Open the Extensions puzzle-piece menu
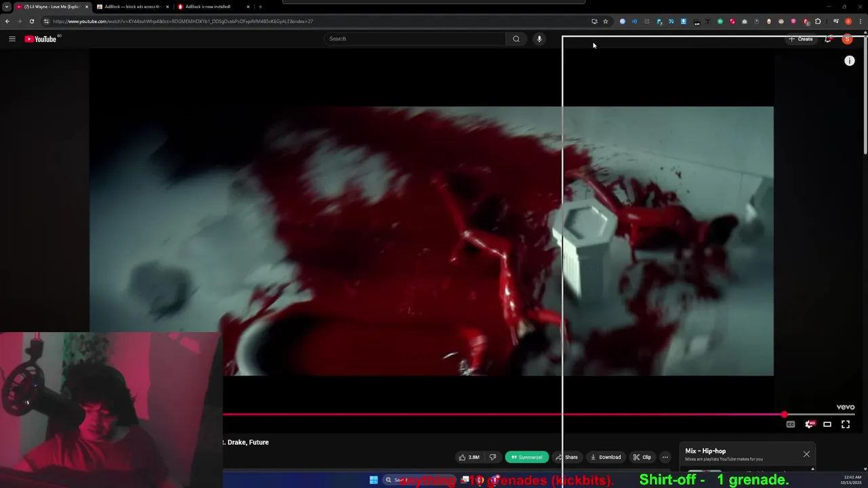Image resolution: width=868 pixels, height=488 pixels. tap(818, 22)
